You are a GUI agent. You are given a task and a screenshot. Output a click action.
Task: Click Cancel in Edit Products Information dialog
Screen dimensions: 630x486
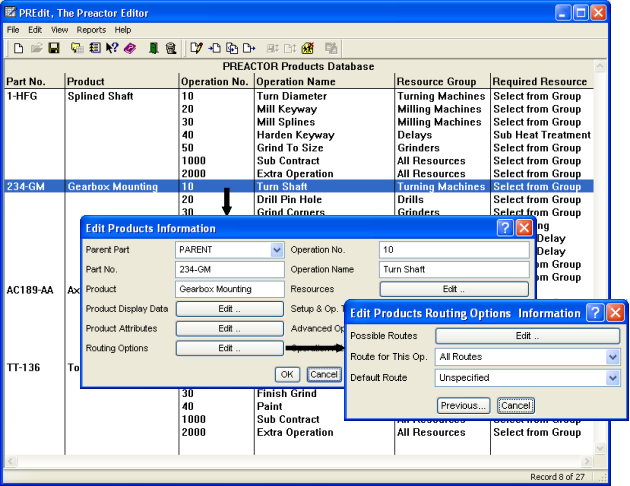point(324,374)
